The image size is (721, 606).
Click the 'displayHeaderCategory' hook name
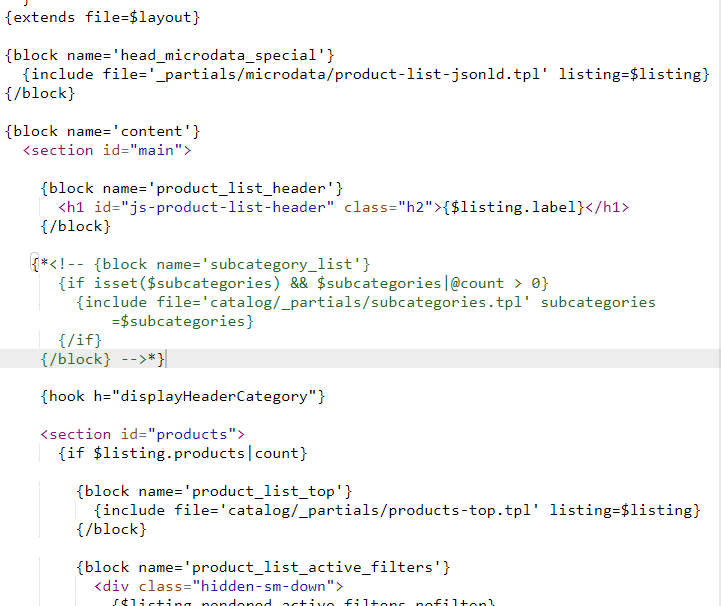point(214,396)
